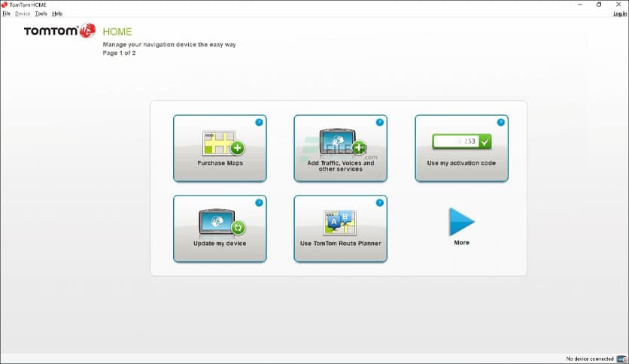Click the Log in link
Screen dimensions: 629x364
[620, 14]
